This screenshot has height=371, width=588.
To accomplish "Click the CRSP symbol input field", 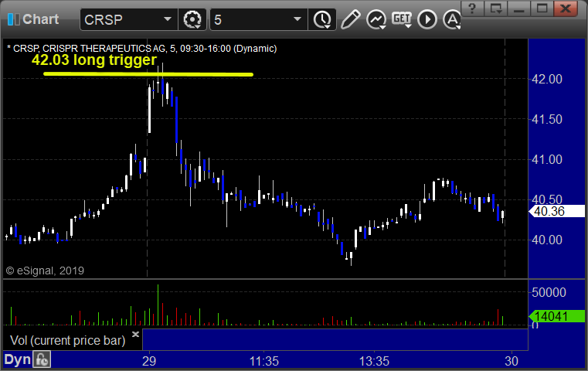I will click(128, 19).
